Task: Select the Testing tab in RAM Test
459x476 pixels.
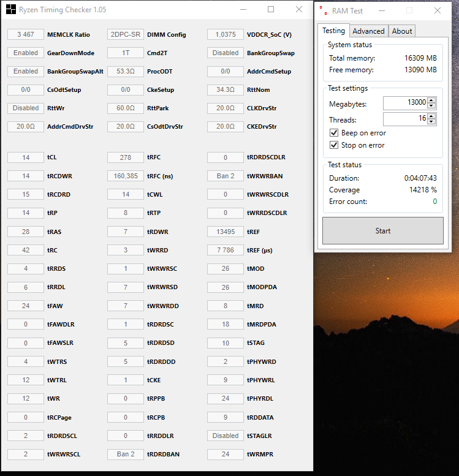Action: click(x=333, y=31)
